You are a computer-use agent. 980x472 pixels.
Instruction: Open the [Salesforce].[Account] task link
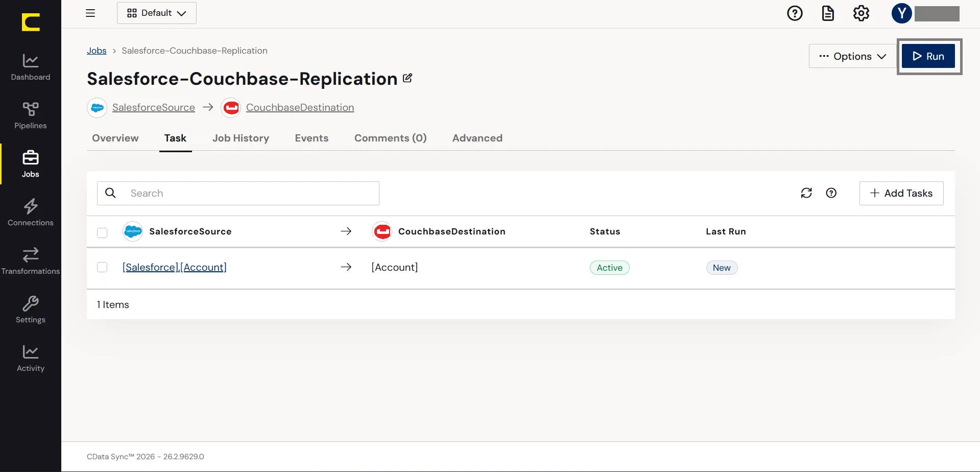[x=175, y=267]
